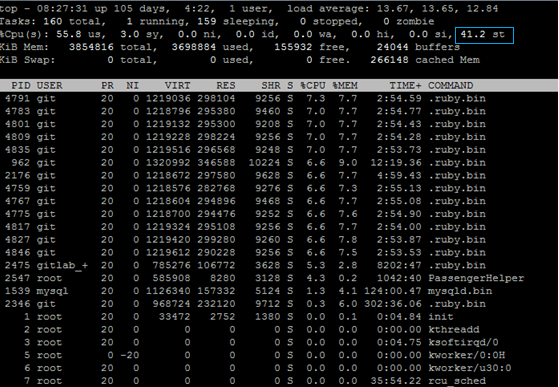Select process PID 962
The width and height of the screenshot is (559, 387).
pos(21,163)
